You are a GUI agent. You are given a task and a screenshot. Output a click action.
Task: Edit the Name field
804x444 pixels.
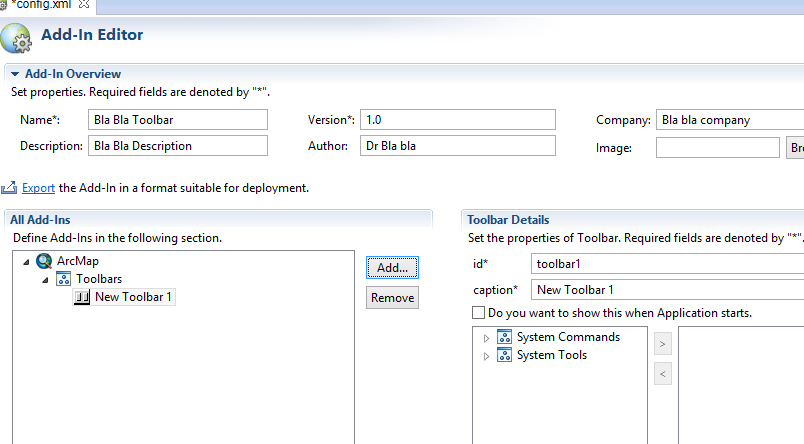point(178,119)
